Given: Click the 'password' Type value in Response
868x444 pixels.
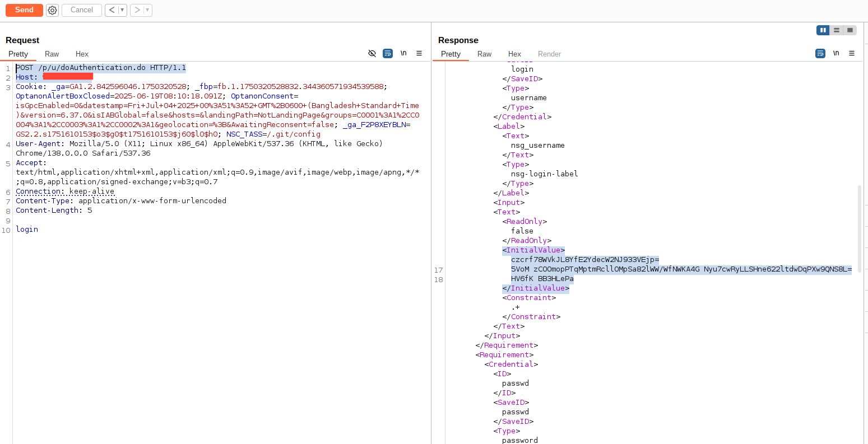Looking at the screenshot, I should click(520, 440).
